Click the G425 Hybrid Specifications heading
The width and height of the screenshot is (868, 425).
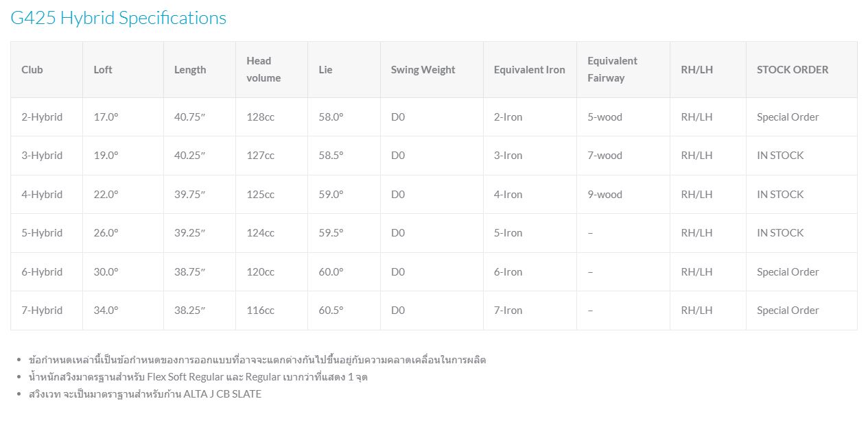(118, 18)
